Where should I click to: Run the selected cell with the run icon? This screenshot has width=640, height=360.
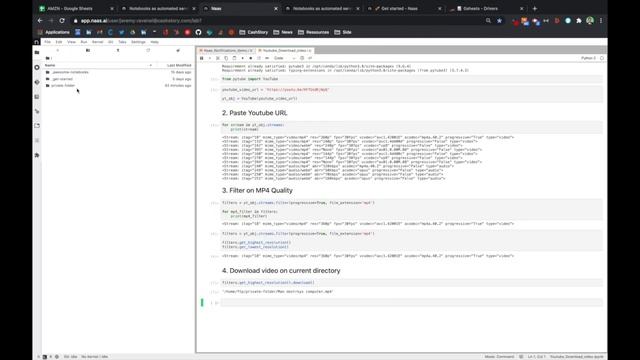point(242,58)
